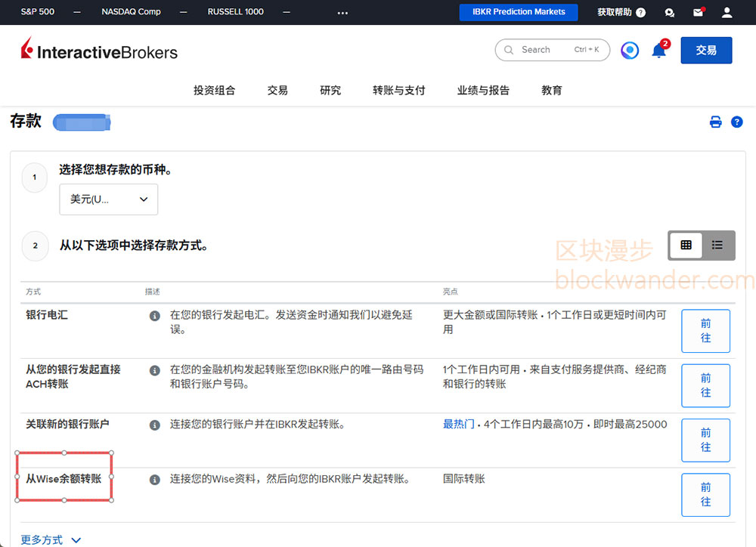Viewport: 756px width, 547px height.
Task: Click the S&P 500 ticker
Action: click(x=38, y=11)
